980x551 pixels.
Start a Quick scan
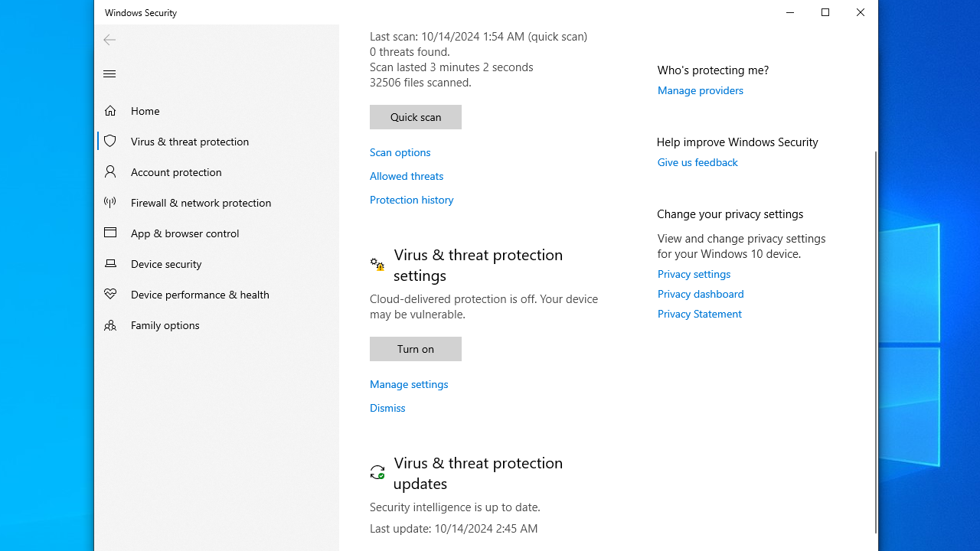click(x=416, y=117)
